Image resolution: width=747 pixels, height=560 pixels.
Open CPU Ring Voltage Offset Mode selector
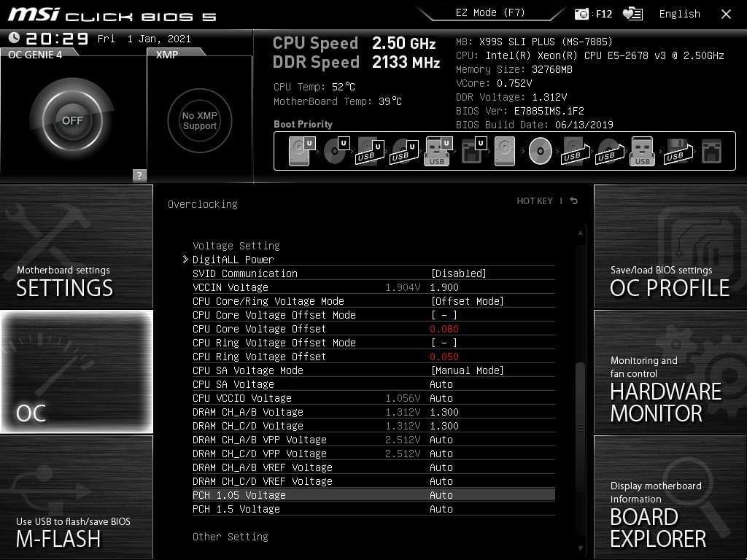444,343
